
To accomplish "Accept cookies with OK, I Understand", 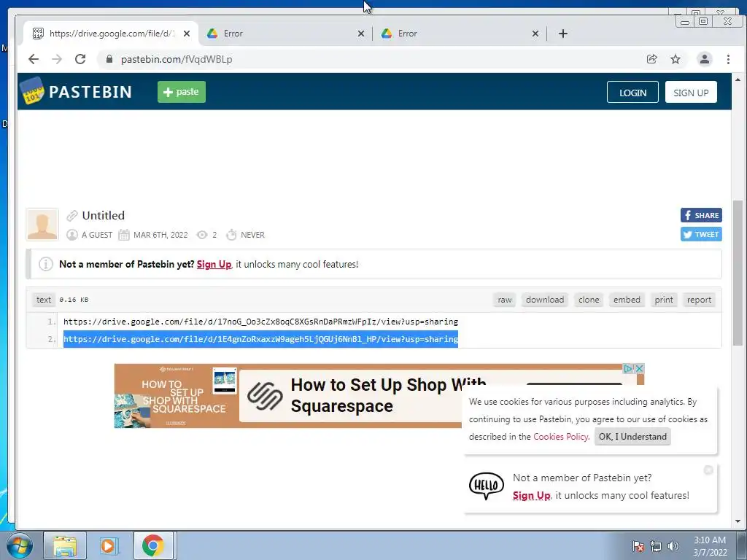I will [x=632, y=437].
